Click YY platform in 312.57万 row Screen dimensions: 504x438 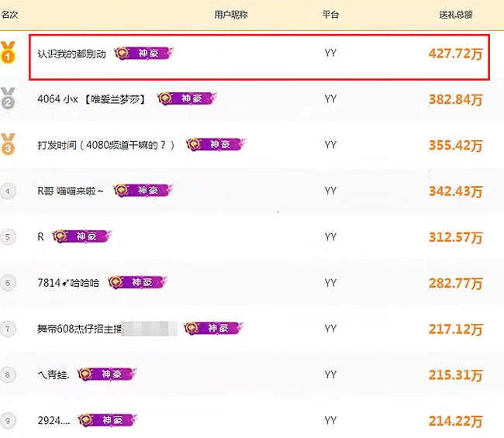(330, 237)
